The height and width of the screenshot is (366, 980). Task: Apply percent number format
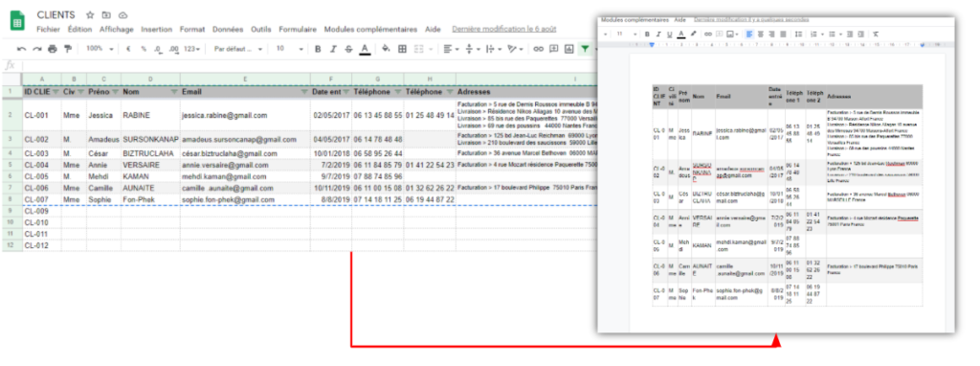144,49
